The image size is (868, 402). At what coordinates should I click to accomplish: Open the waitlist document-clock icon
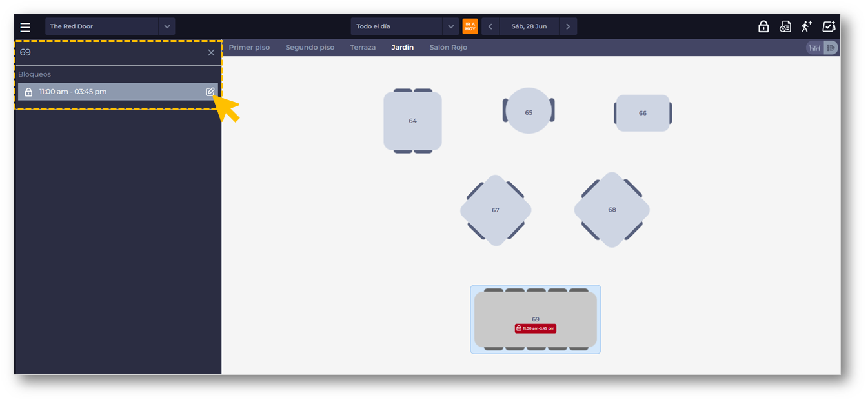785,26
